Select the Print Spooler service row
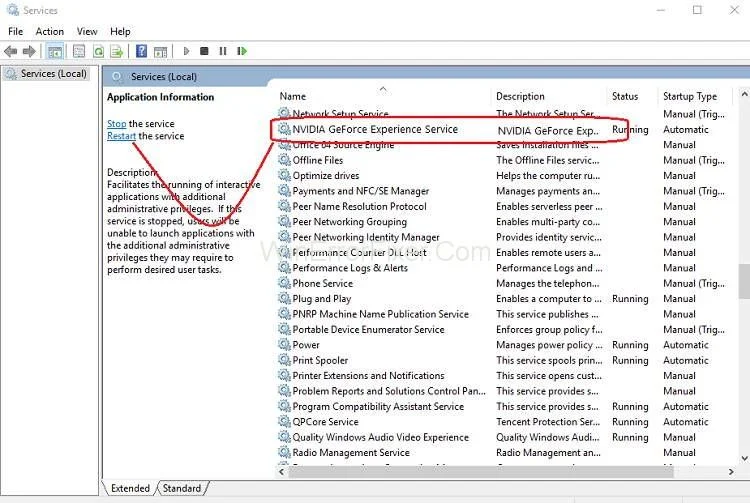This screenshot has width=750, height=503. click(x=320, y=360)
